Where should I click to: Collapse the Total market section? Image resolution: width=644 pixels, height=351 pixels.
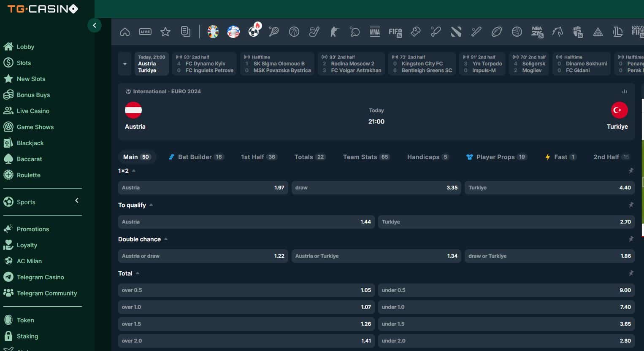coord(138,273)
